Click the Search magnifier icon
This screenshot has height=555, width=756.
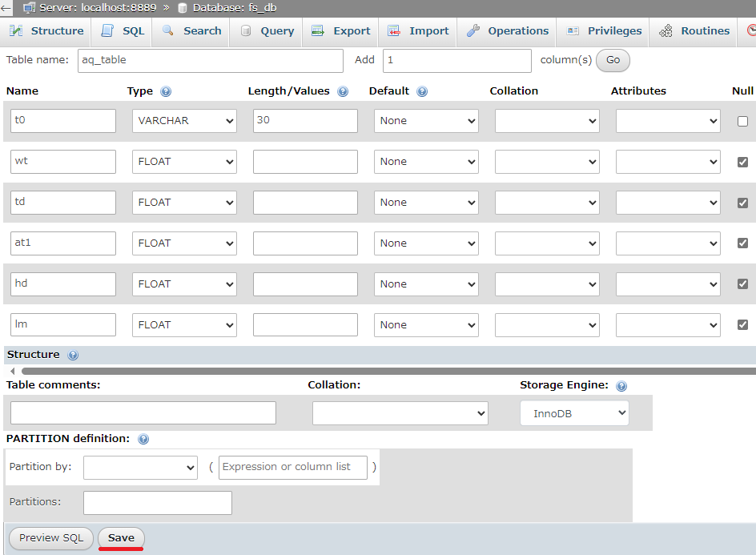pos(168,31)
